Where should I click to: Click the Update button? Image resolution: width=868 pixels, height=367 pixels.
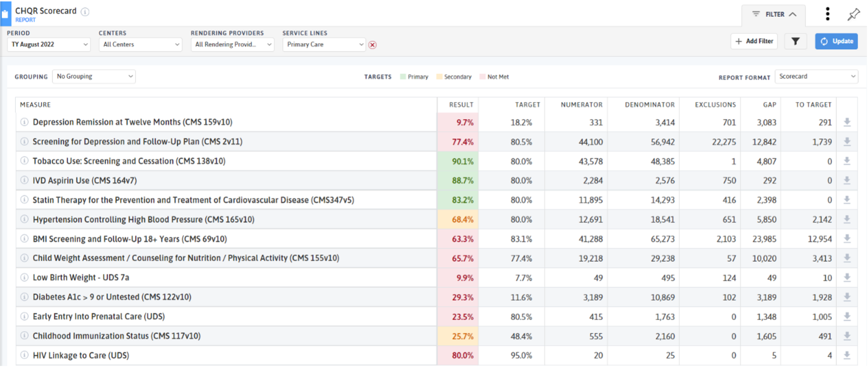pos(836,41)
